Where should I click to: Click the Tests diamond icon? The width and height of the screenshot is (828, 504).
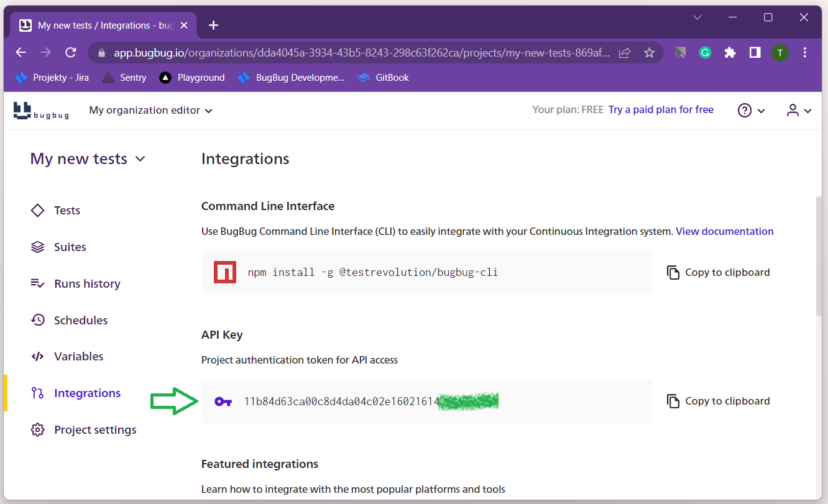(x=37, y=210)
